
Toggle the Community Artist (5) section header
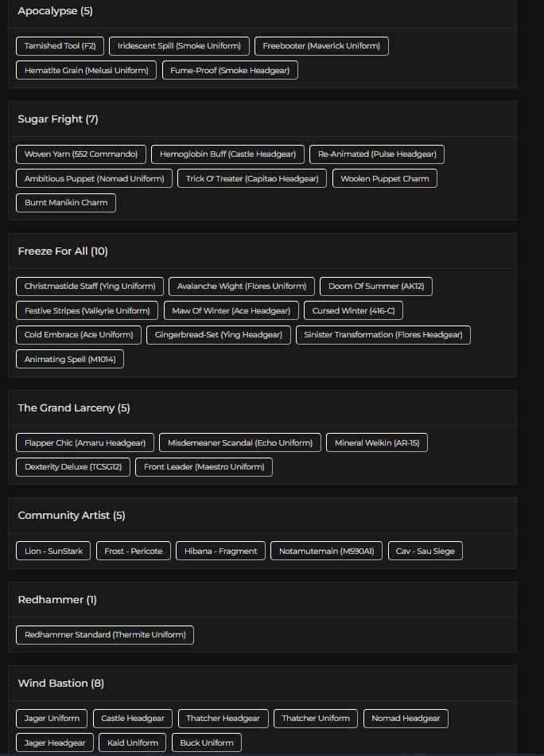click(72, 516)
